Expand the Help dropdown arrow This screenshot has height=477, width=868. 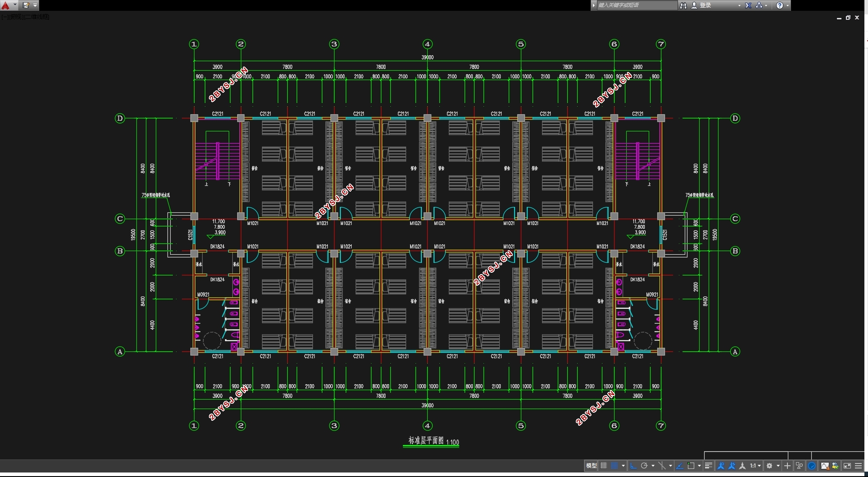tap(787, 5)
